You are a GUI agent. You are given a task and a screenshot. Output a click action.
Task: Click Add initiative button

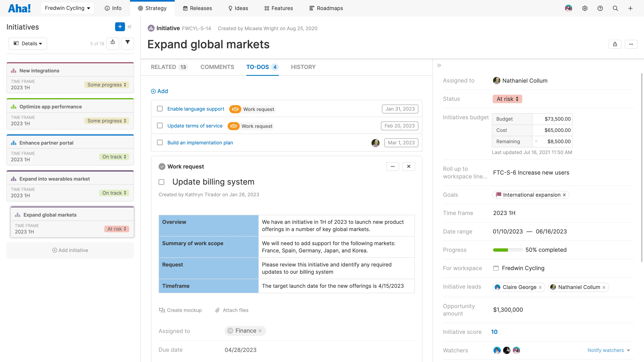tap(70, 250)
